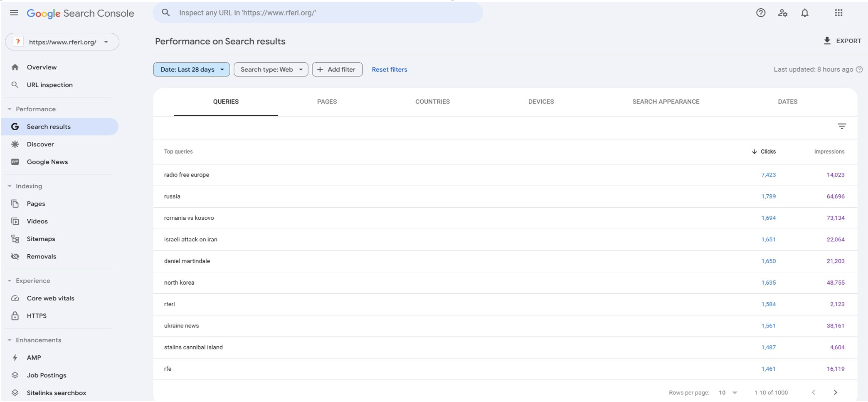Select the 'romania vs kosovo' query
The width and height of the screenshot is (868, 402).
pyautogui.click(x=505, y=218)
